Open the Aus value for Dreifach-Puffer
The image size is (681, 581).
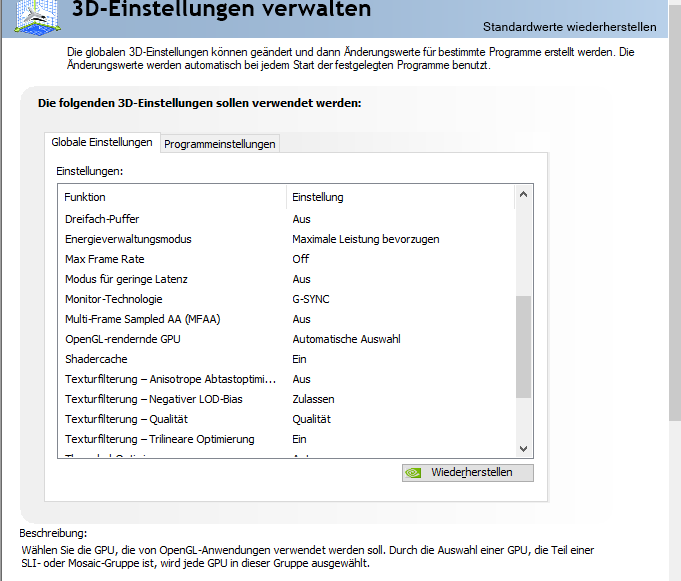click(301, 219)
